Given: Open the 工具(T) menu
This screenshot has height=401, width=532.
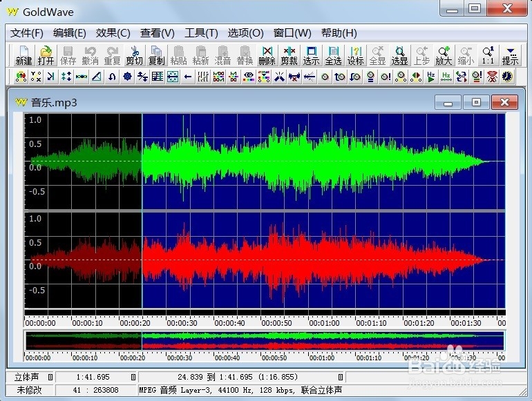Looking at the screenshot, I should [x=201, y=33].
